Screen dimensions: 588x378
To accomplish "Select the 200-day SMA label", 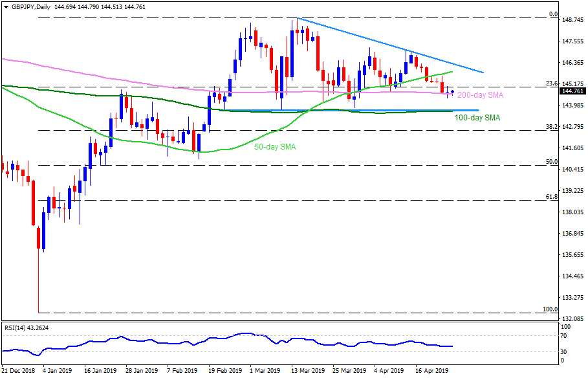I will pyautogui.click(x=479, y=95).
